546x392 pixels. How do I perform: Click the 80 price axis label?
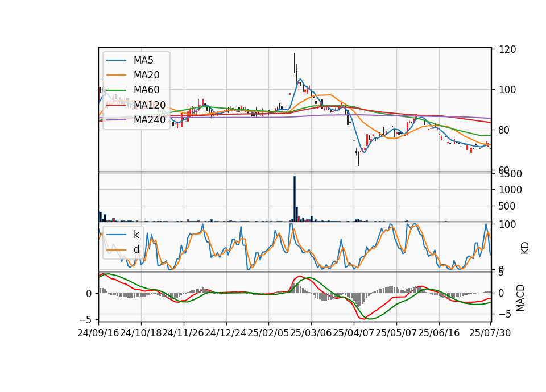coord(504,130)
